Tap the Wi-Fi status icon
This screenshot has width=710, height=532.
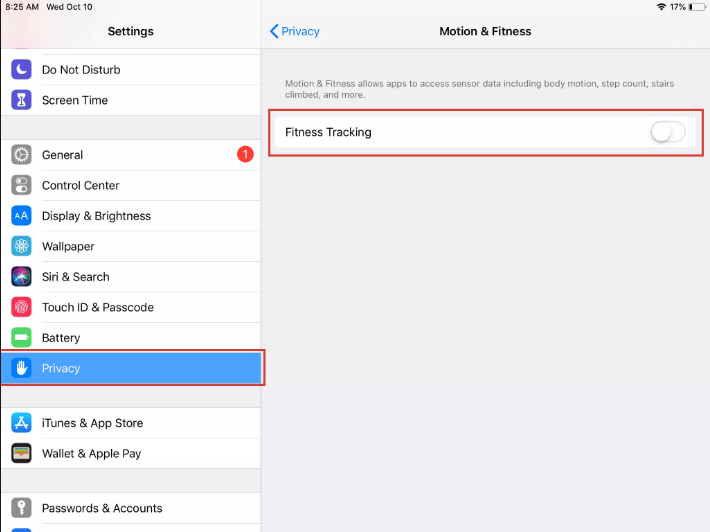click(661, 7)
